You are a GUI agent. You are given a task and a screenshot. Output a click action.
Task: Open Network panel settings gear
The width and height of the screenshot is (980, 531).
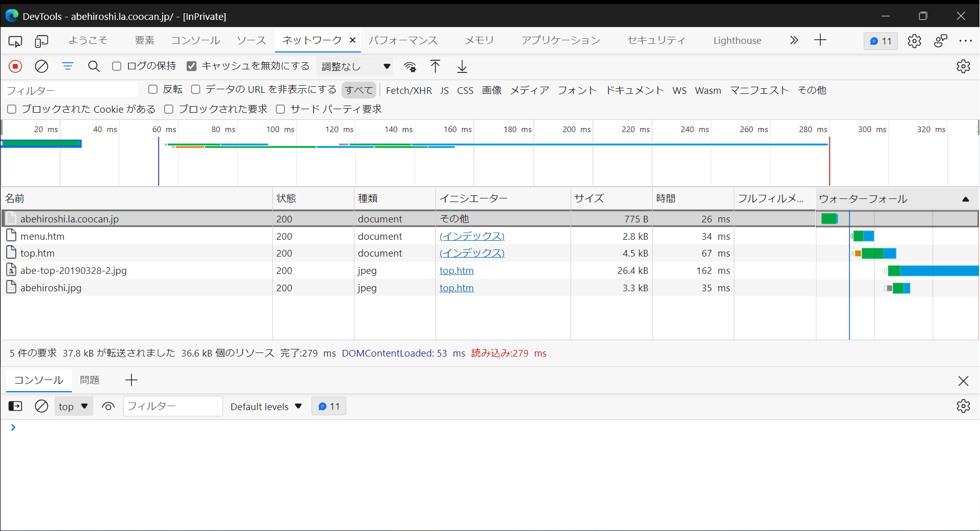pyautogui.click(x=963, y=66)
